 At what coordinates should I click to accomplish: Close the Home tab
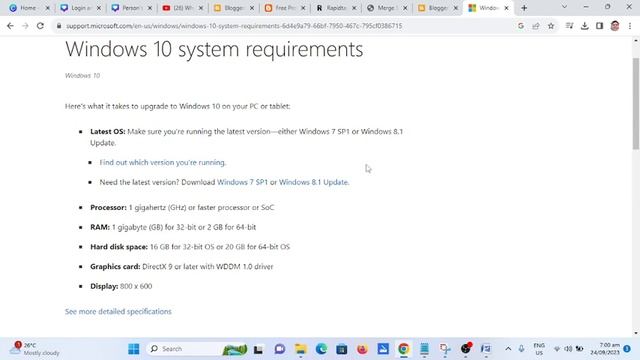[47, 8]
